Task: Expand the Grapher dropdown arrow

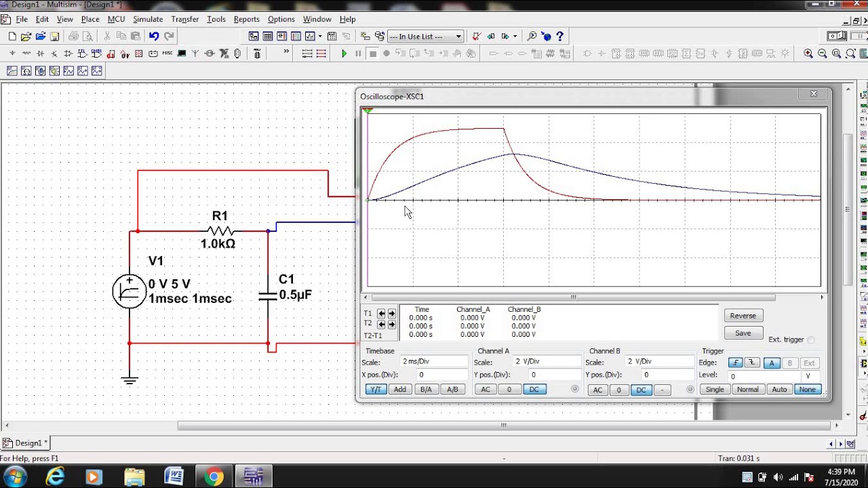Action: pos(320,37)
